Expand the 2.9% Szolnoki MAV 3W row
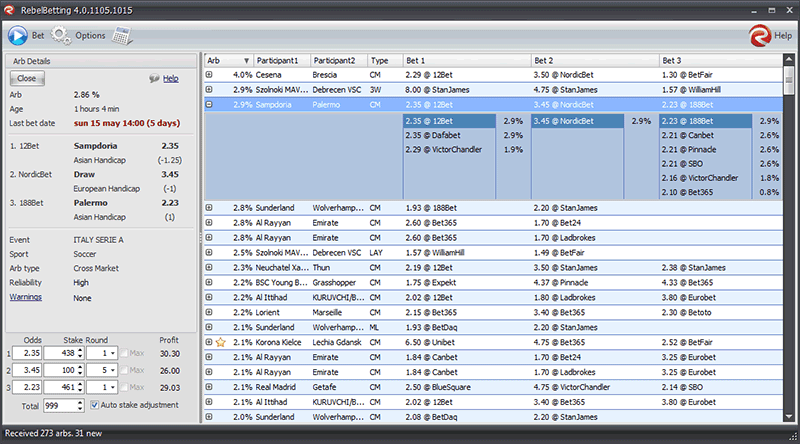800x444 pixels. point(209,89)
